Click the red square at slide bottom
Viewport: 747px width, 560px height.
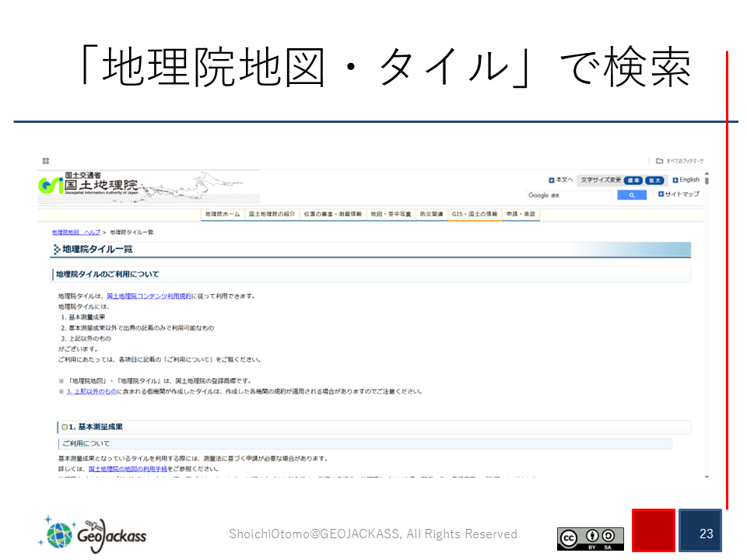pyautogui.click(x=652, y=530)
